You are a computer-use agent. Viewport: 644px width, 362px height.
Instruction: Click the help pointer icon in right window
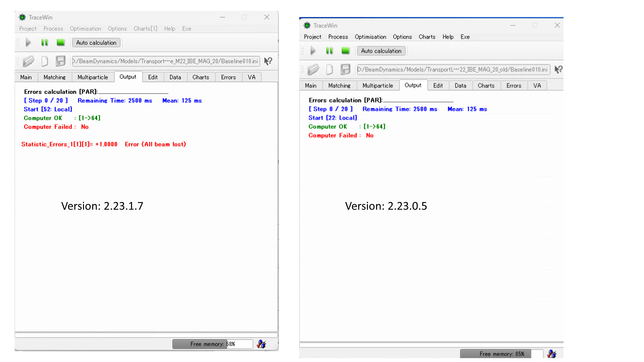coord(559,70)
